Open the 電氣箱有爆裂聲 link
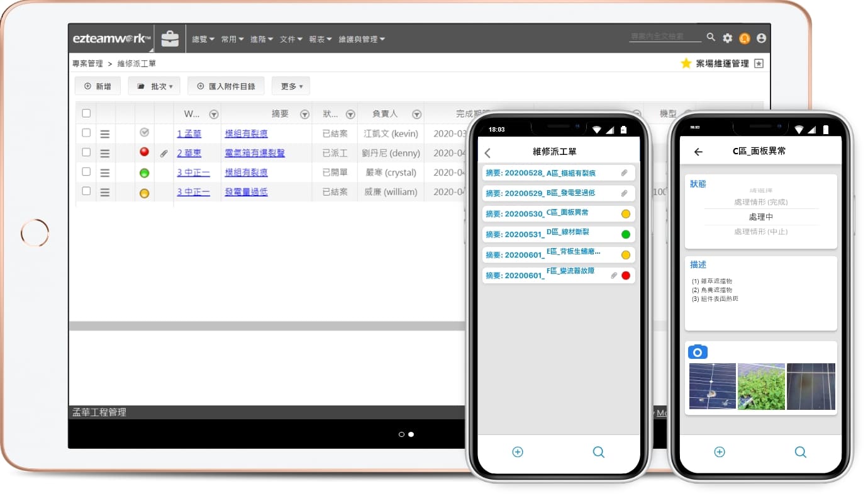The height and width of the screenshot is (498, 868). (255, 153)
